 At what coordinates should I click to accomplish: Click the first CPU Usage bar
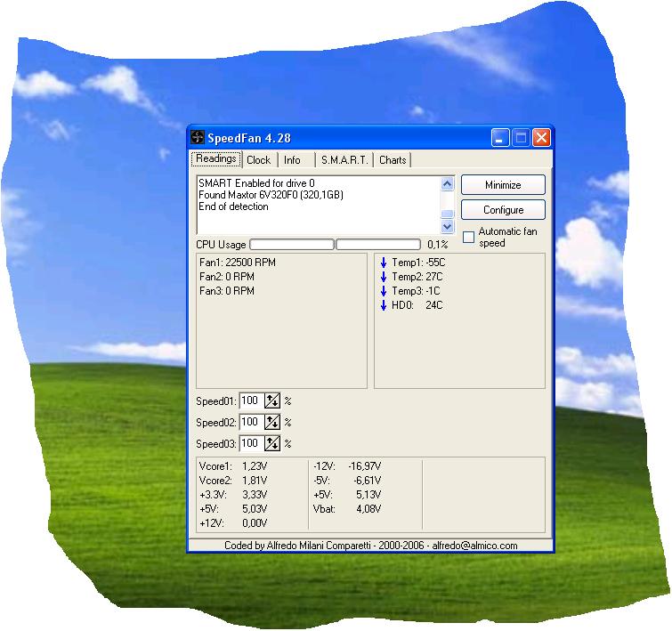point(291,245)
